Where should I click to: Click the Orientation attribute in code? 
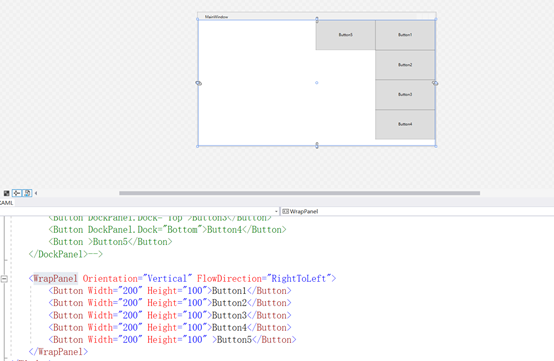110,279
